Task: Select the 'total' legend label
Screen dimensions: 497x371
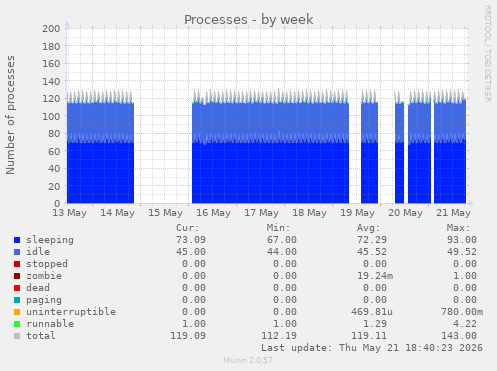Action: coord(41,336)
